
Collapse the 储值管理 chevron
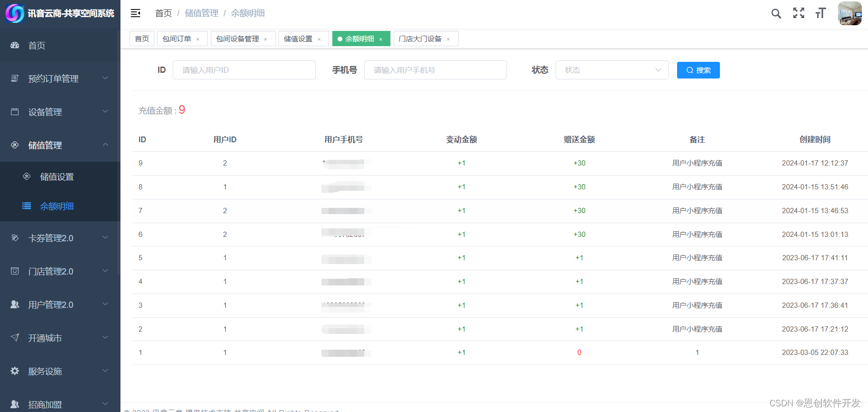pos(106,145)
